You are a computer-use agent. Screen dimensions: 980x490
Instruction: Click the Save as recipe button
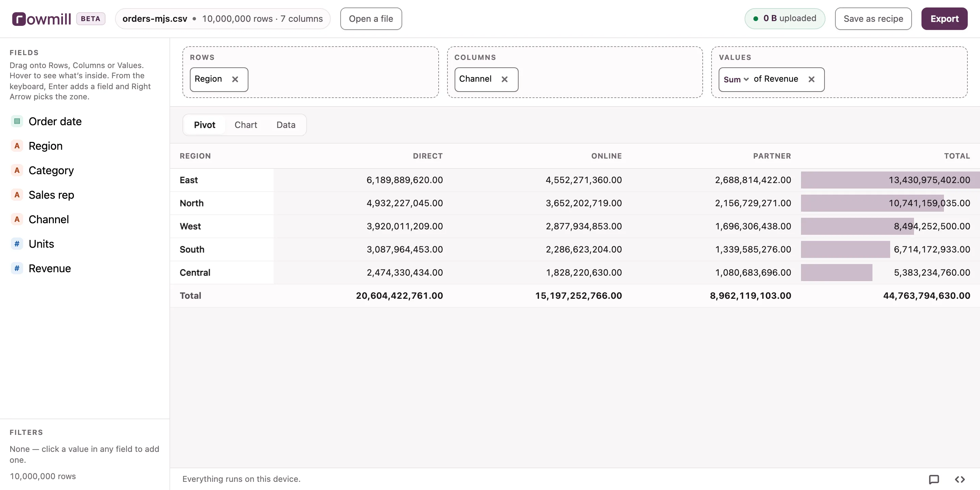point(873,19)
